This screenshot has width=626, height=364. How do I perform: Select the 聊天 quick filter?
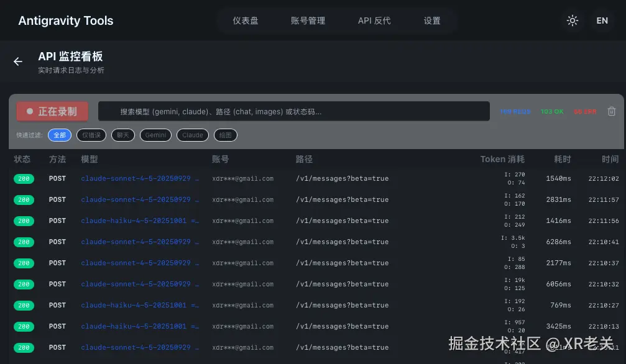coord(123,135)
